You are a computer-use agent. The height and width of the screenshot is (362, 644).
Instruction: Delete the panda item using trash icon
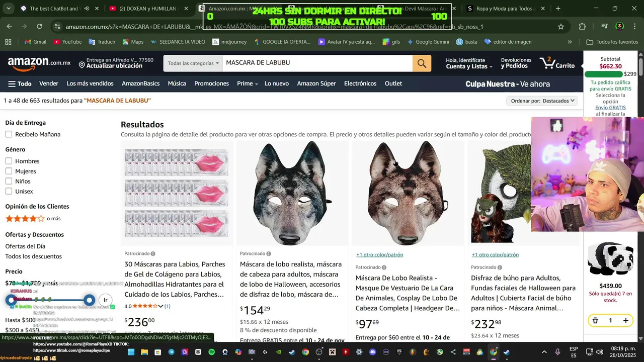pos(595,320)
